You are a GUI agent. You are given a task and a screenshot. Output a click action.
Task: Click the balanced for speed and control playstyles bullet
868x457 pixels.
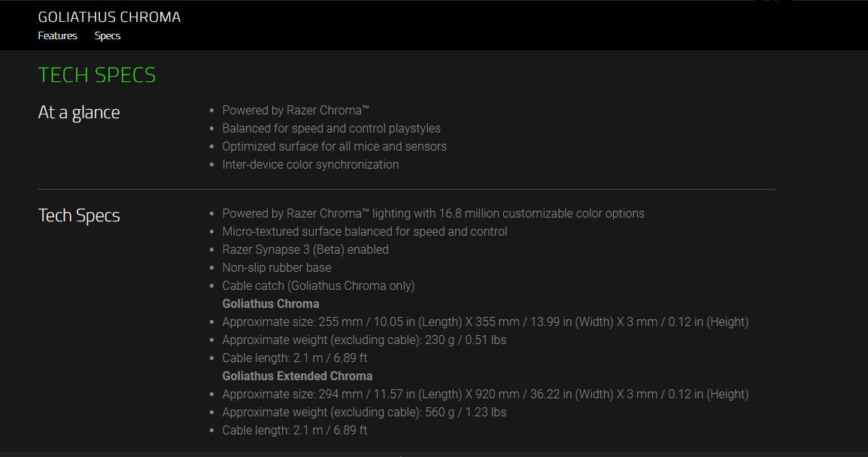pos(331,128)
